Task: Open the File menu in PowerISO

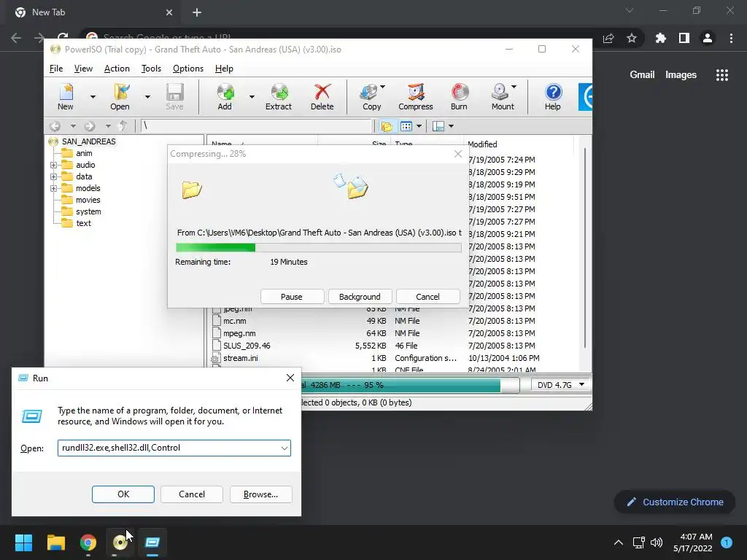Action: [x=56, y=69]
